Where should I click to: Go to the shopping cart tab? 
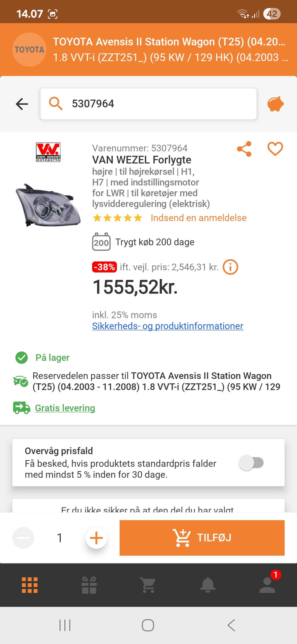tap(148, 585)
